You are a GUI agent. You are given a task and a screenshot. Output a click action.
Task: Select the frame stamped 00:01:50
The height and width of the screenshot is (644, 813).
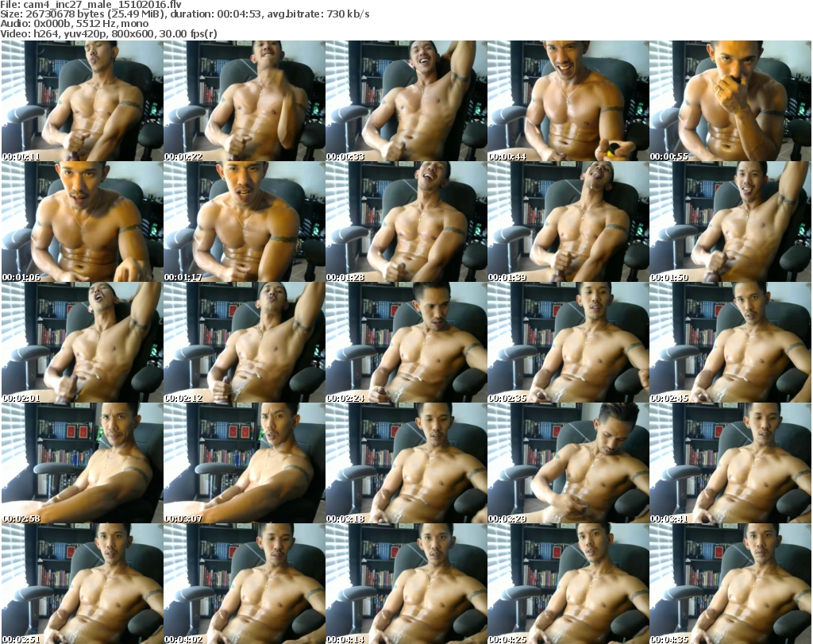point(730,222)
